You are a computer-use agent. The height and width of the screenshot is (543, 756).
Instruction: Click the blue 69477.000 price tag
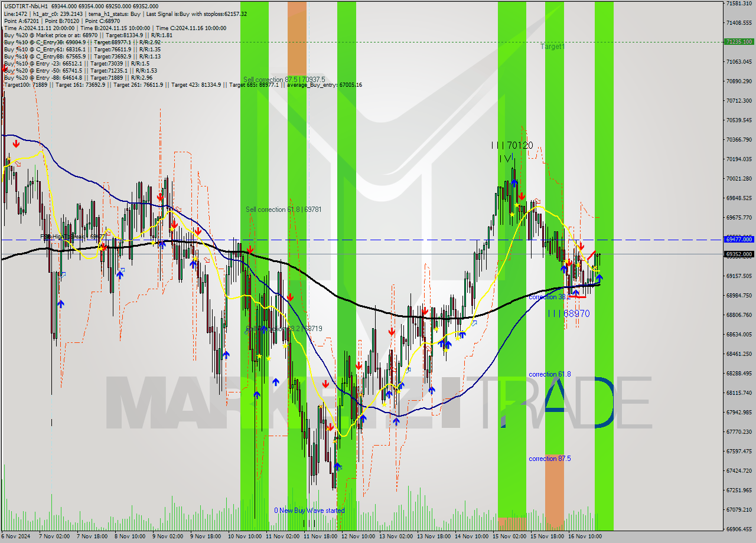tap(738, 239)
